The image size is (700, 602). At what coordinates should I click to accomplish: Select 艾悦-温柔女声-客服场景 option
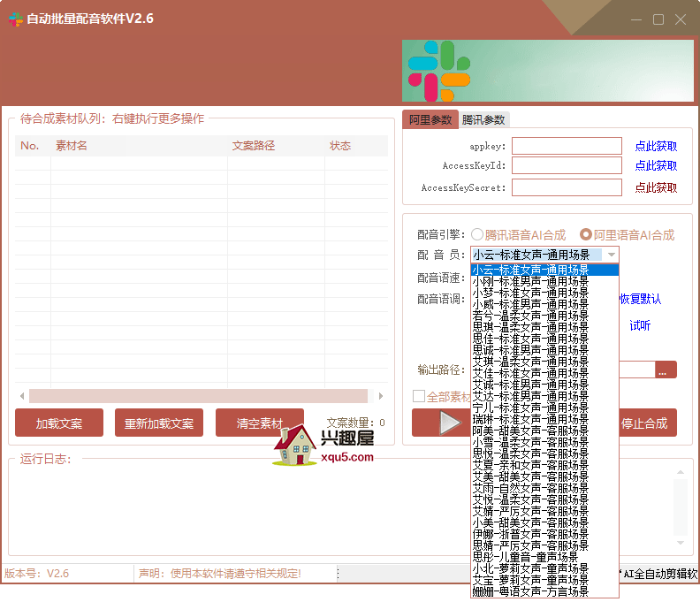pos(545,499)
